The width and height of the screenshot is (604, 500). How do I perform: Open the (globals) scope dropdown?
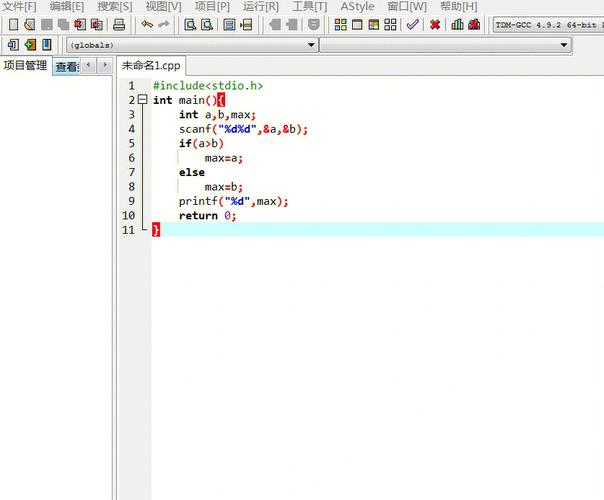[192, 45]
